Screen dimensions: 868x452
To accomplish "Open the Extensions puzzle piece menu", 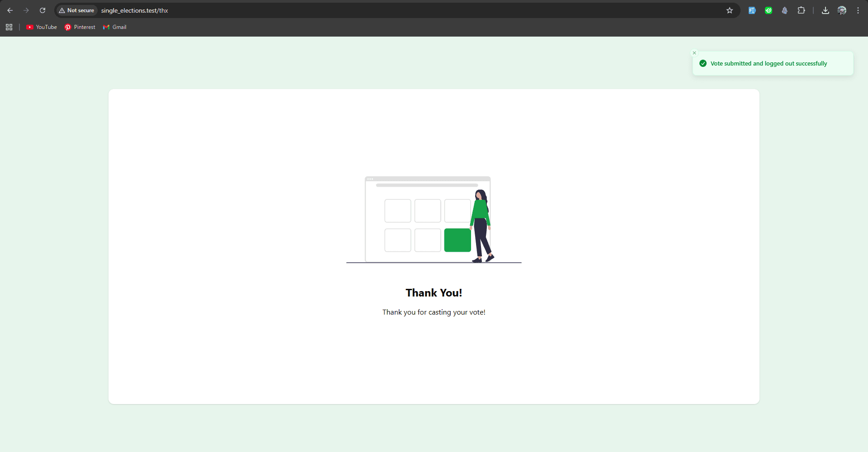I will (801, 10).
